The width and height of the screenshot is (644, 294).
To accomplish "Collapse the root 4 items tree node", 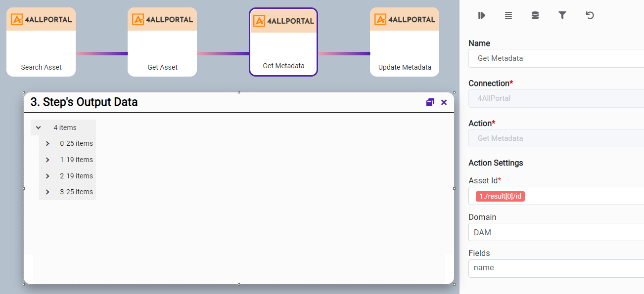I will click(x=39, y=127).
